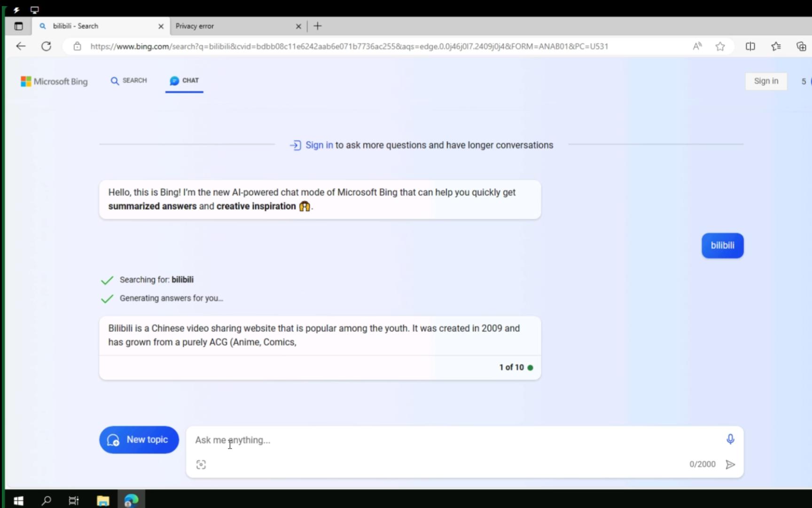Start a New topic
This screenshot has width=812, height=508.
[x=139, y=440]
